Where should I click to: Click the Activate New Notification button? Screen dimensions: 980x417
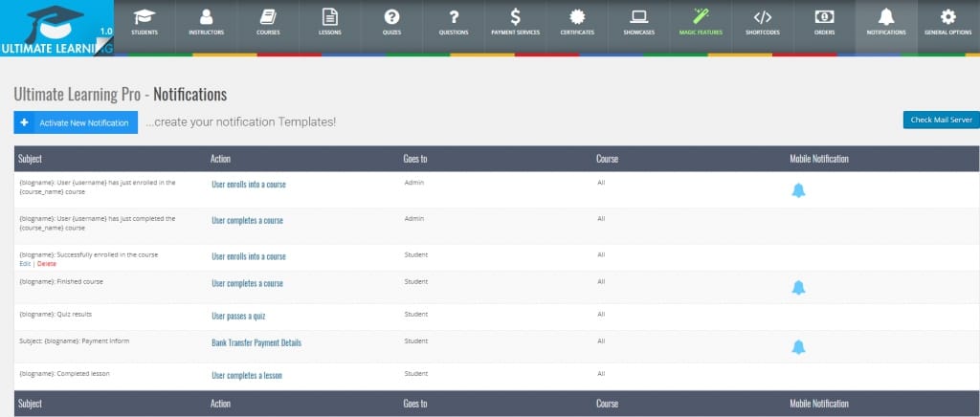click(76, 122)
